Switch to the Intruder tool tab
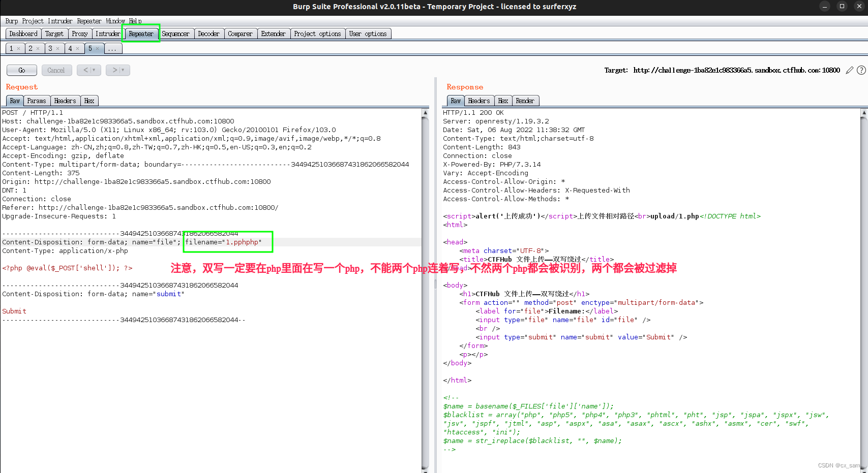This screenshot has height=473, width=868. click(108, 34)
